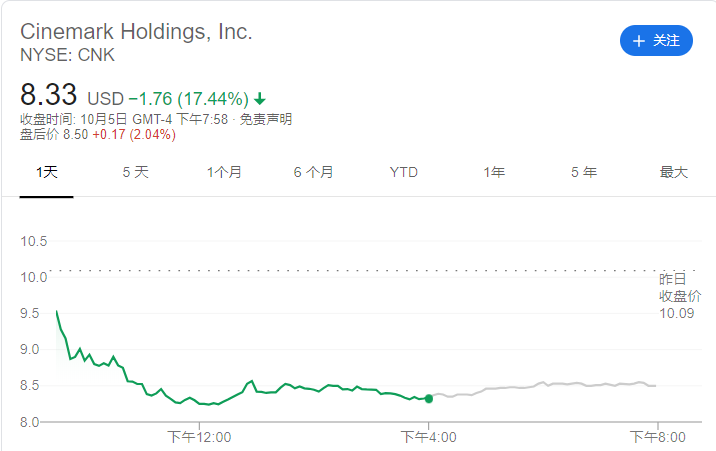Click the 下午12:00 axis label

coord(199,437)
